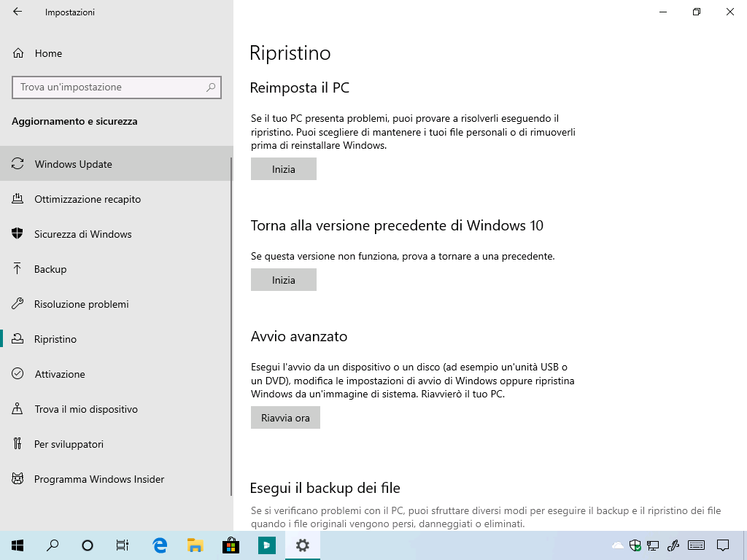Open the Windows Start menu

(18, 545)
